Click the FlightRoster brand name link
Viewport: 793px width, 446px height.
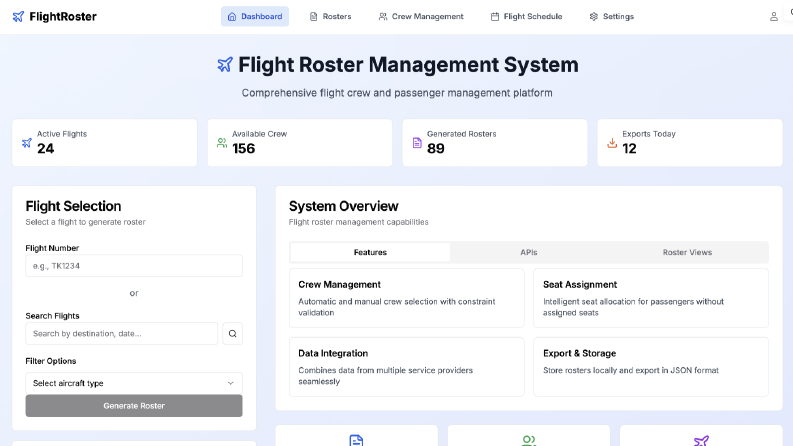click(x=63, y=17)
